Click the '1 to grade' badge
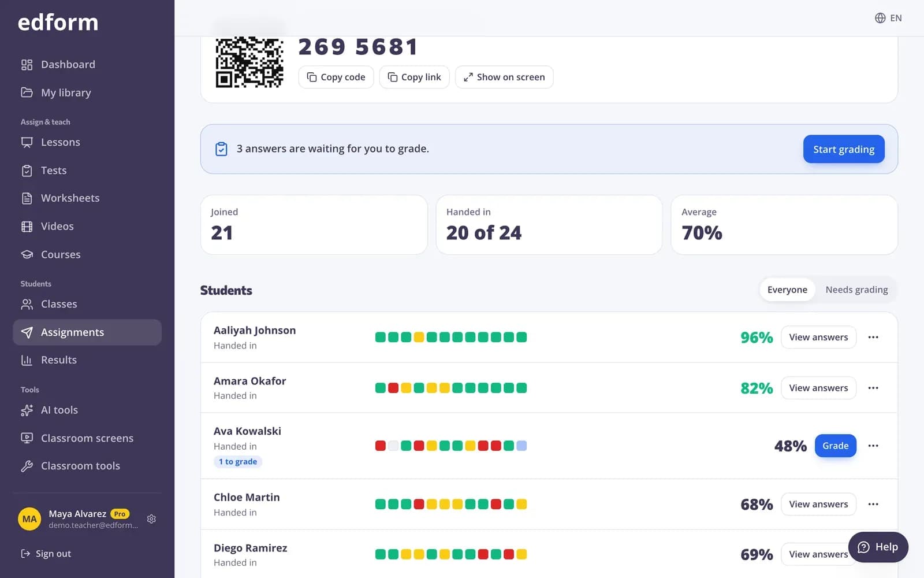This screenshot has width=924, height=578. click(238, 462)
